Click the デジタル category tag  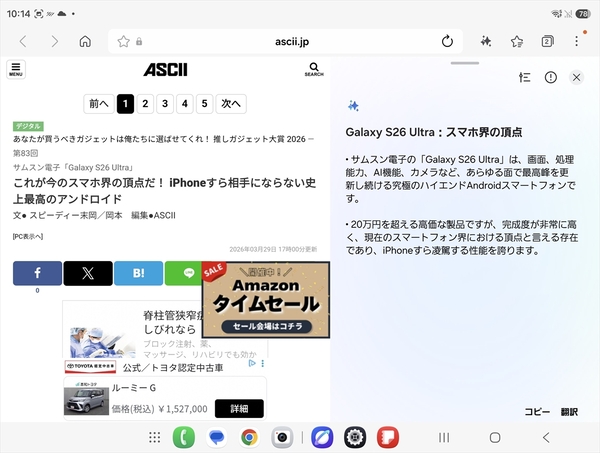[28, 126]
